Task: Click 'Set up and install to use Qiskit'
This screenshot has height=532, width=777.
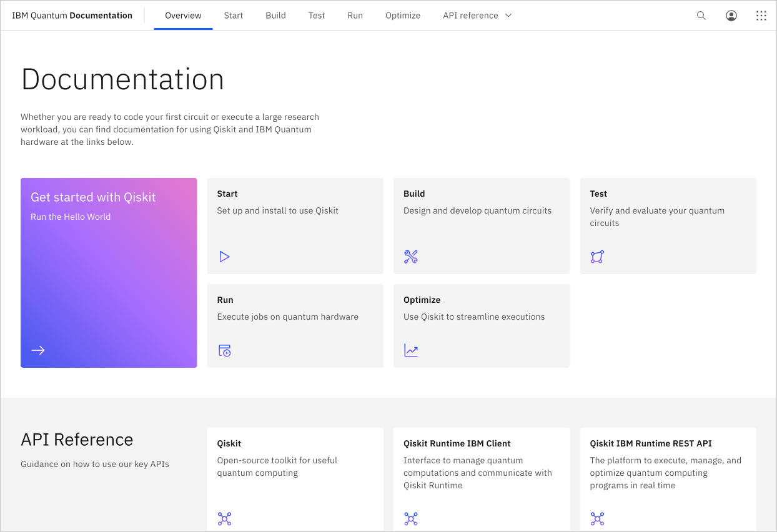Action: coord(278,210)
